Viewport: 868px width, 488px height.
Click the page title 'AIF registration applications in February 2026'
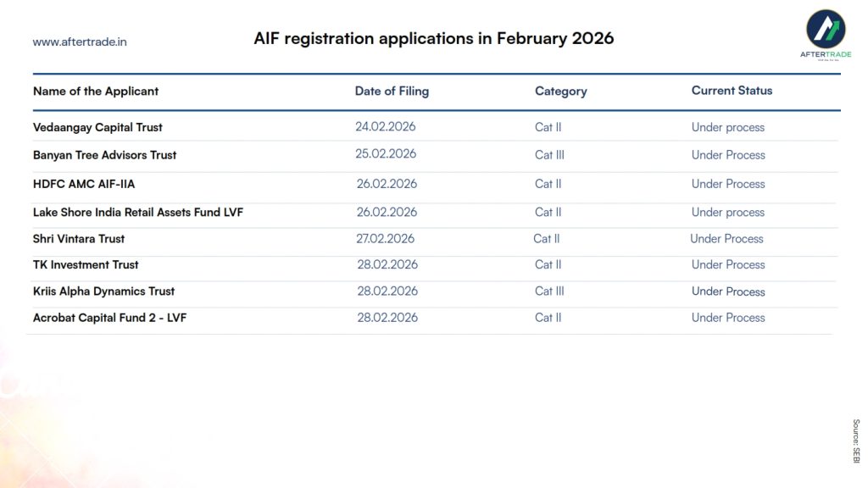click(433, 39)
